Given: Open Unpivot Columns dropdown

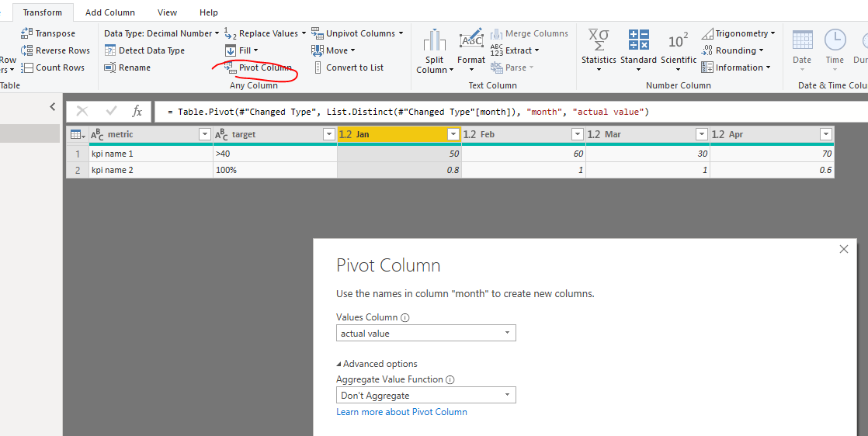Looking at the screenshot, I should tap(356, 33).
